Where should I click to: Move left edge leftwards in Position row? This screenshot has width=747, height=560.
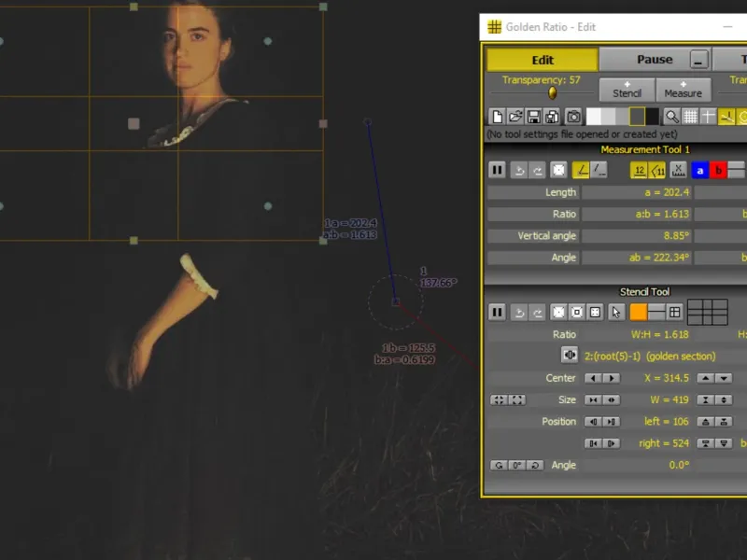593,422
